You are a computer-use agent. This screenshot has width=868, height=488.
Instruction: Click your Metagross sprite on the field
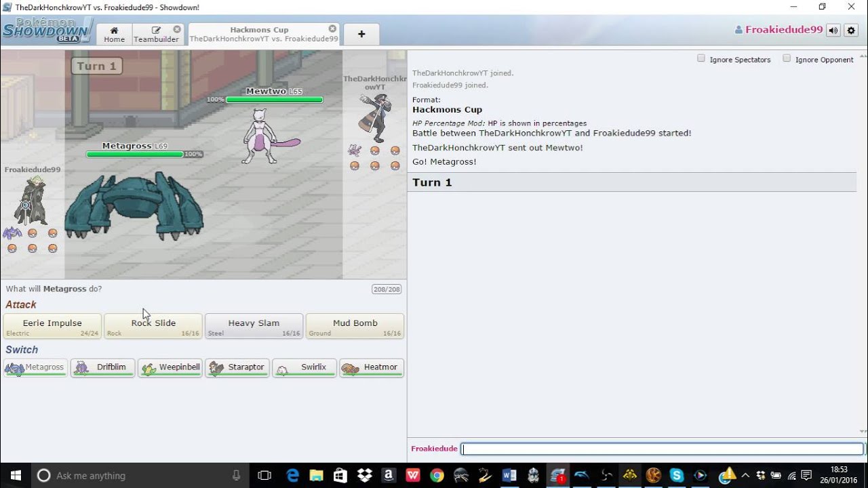tap(134, 205)
